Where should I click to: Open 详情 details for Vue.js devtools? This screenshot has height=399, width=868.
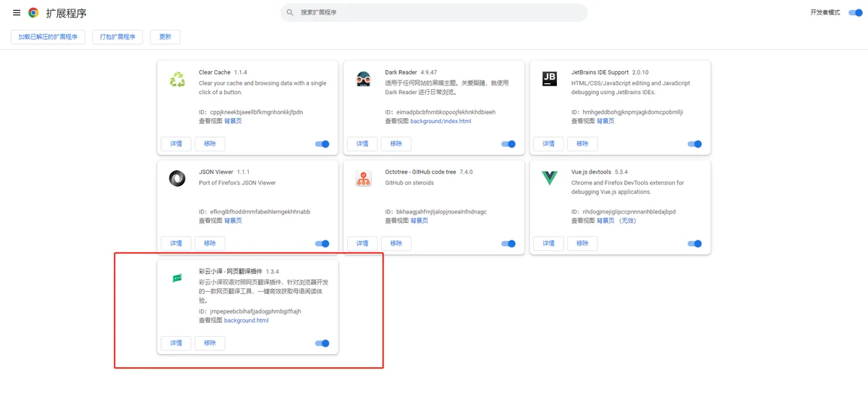click(549, 243)
